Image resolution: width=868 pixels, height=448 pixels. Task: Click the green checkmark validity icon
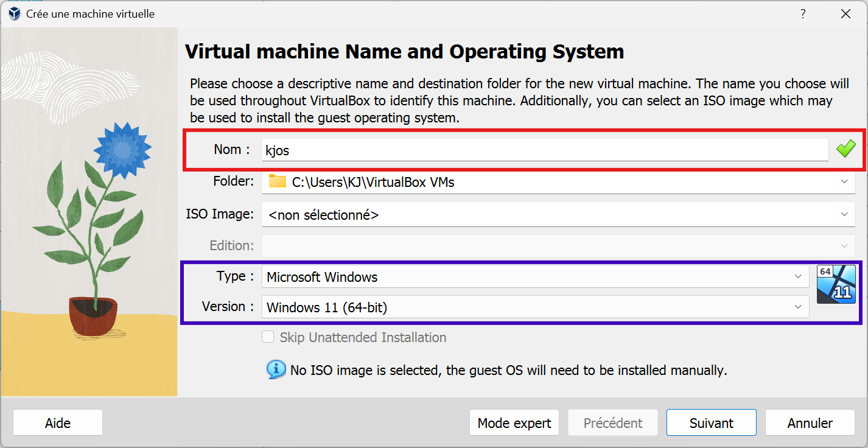[x=845, y=149]
